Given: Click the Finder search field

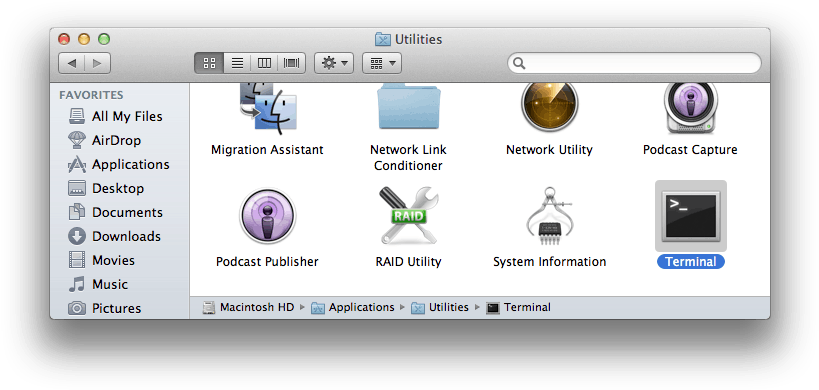Looking at the screenshot, I should 634,63.
